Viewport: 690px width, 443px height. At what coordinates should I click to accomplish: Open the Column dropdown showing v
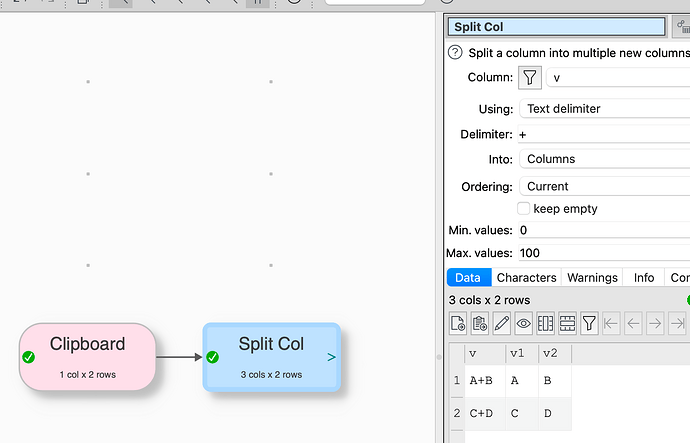[618, 78]
